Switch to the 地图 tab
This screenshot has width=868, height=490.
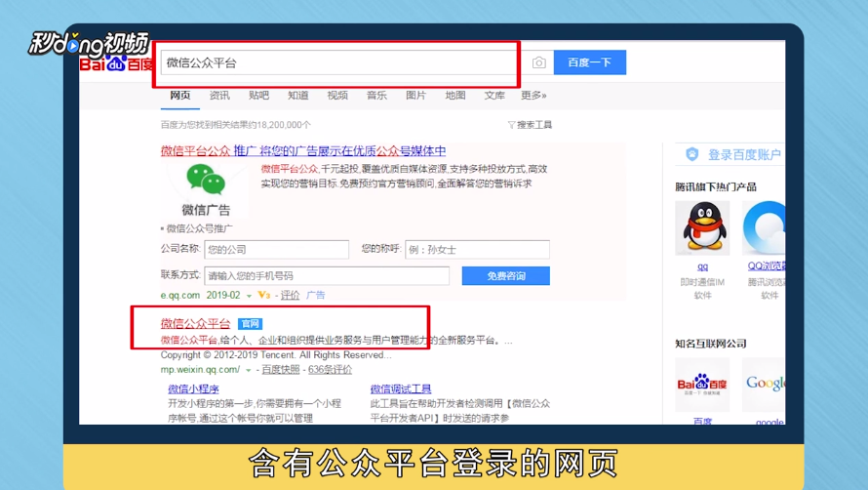pyautogui.click(x=455, y=96)
